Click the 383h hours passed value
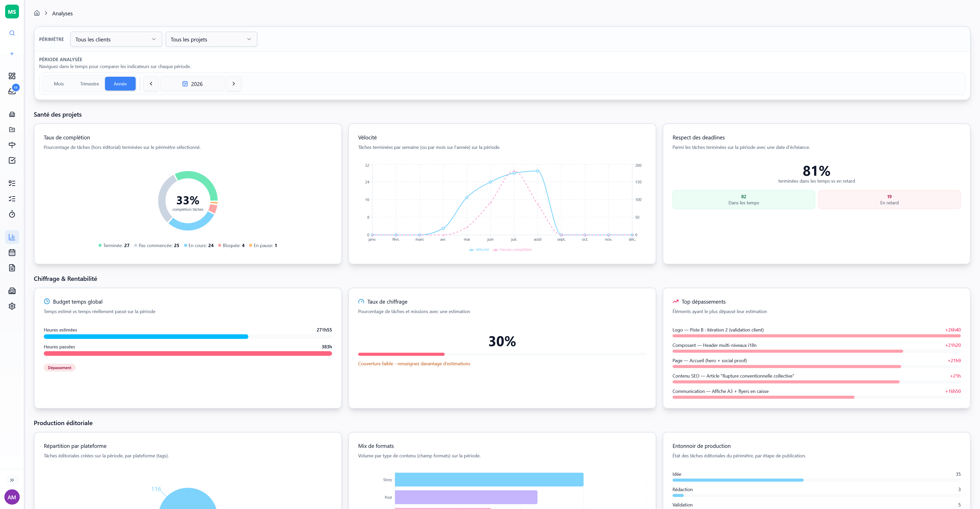The image size is (980, 509). pyautogui.click(x=327, y=347)
